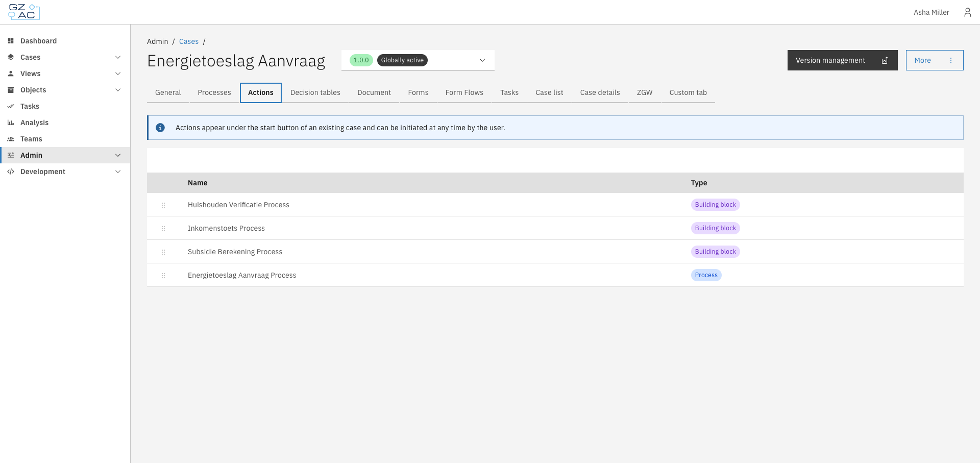Click the Version management button
The width and height of the screenshot is (980, 463).
pos(843,60)
